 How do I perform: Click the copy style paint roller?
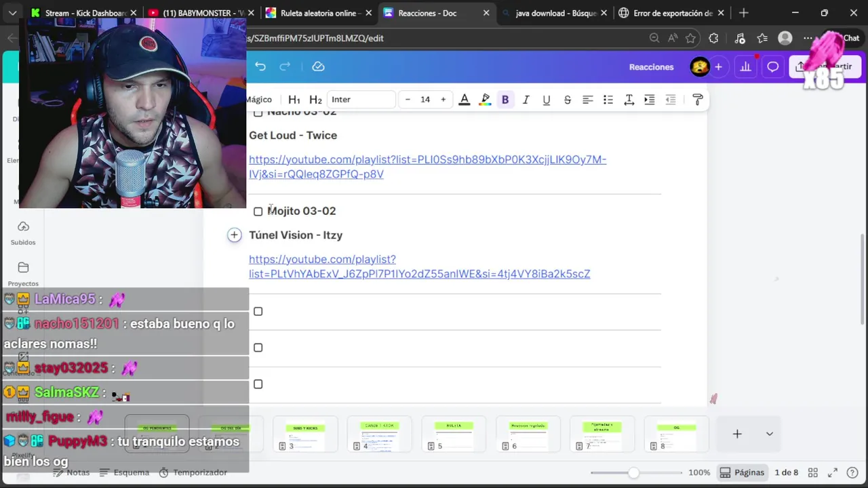tap(698, 100)
